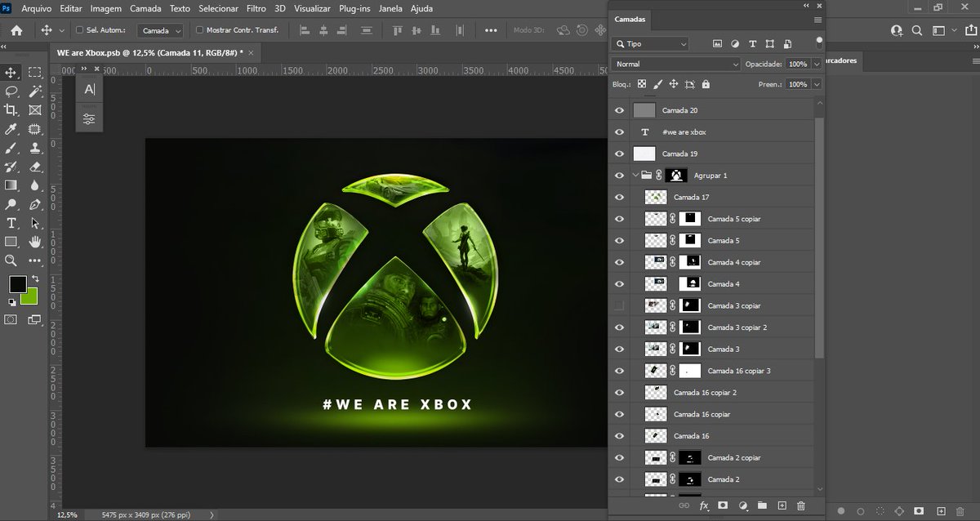Select the Hand tool
The height and width of the screenshot is (521, 980).
click(35, 242)
